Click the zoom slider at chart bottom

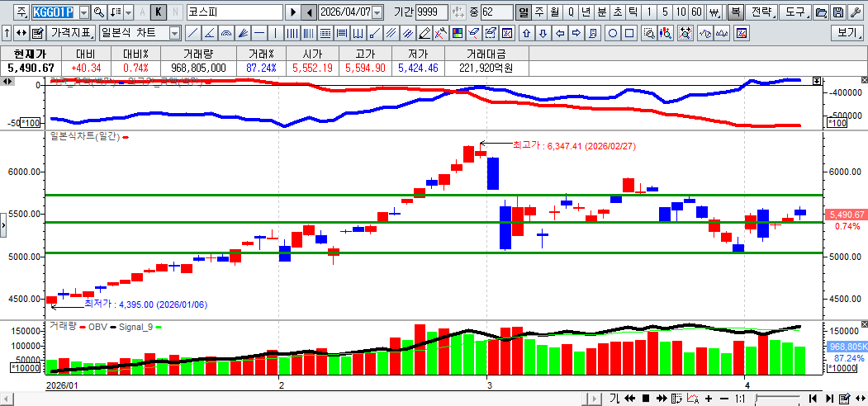776,399
